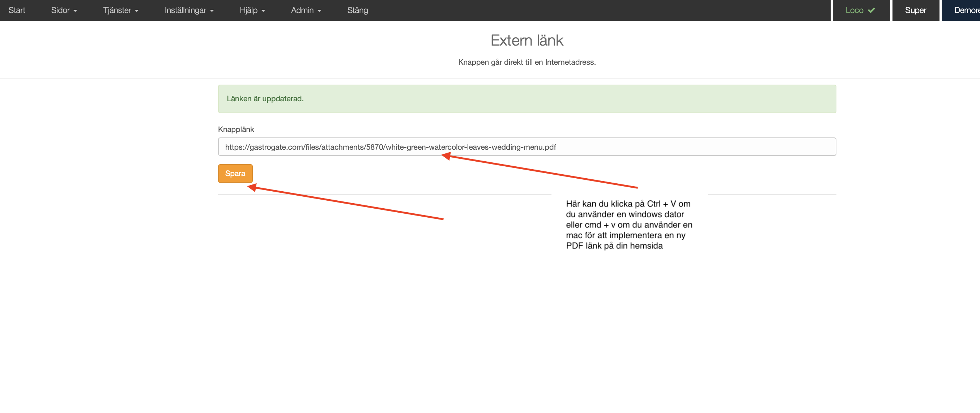Click the Loco button with checkmark
The image size is (980, 413).
pyautogui.click(x=861, y=10)
